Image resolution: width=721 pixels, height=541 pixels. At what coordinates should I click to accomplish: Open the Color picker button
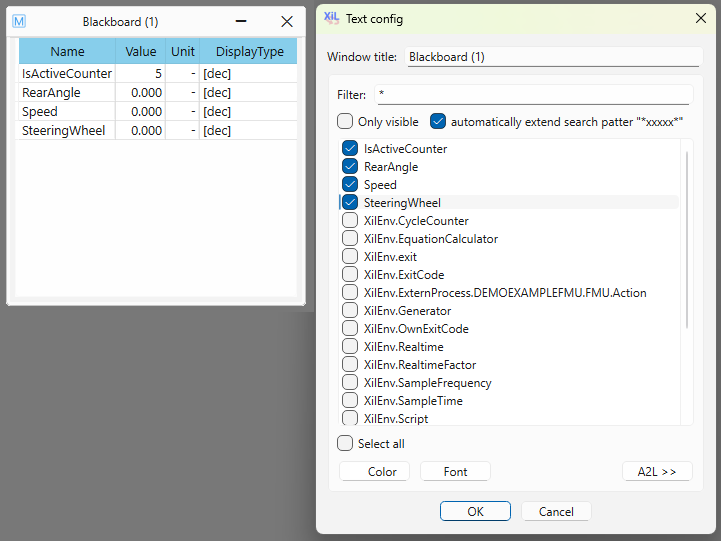375,472
